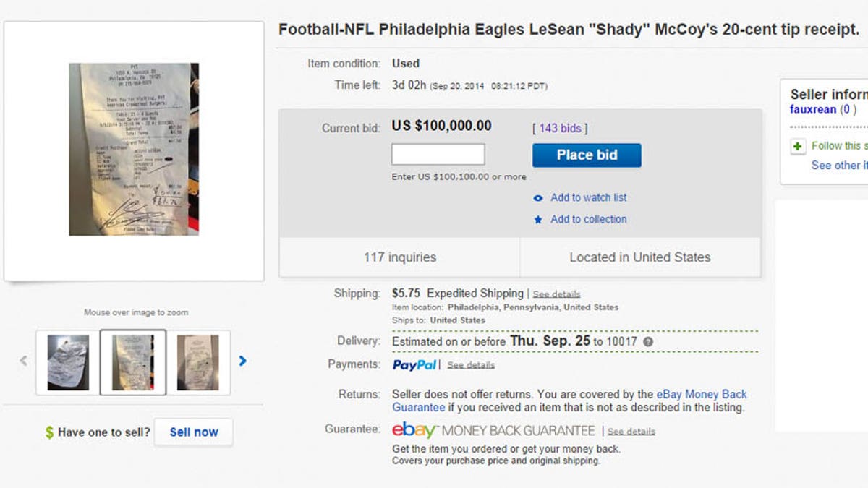Focus the bid amount input field
Viewport: 868px width, 488px height.
click(438, 155)
